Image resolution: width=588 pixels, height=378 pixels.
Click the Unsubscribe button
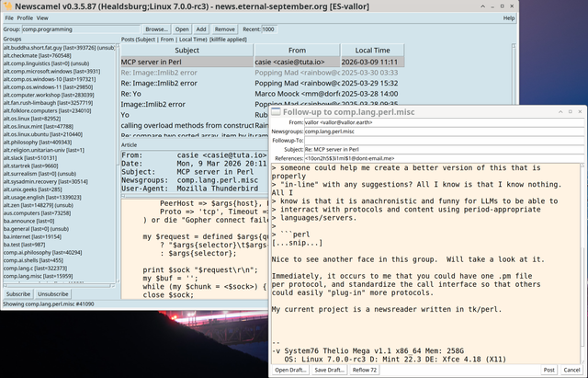click(x=53, y=294)
